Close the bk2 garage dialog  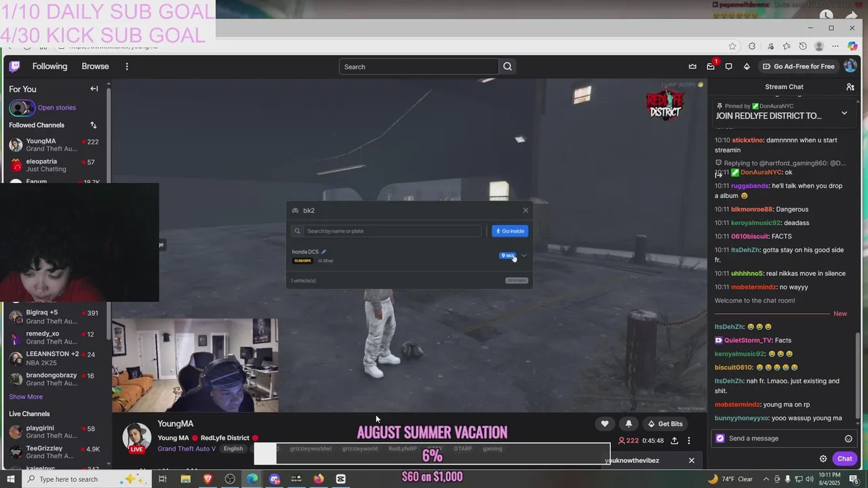[526, 210]
